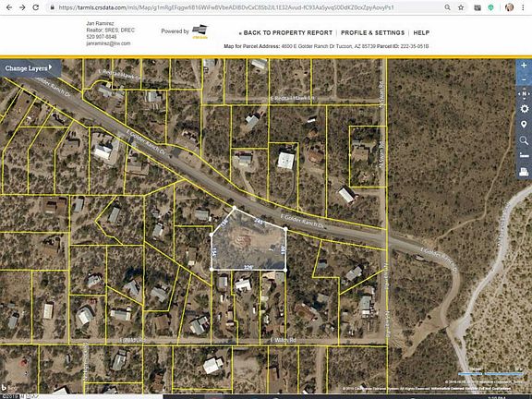Navigate back in the browser
This screenshot has width=532, height=399.
click(x=9, y=7)
